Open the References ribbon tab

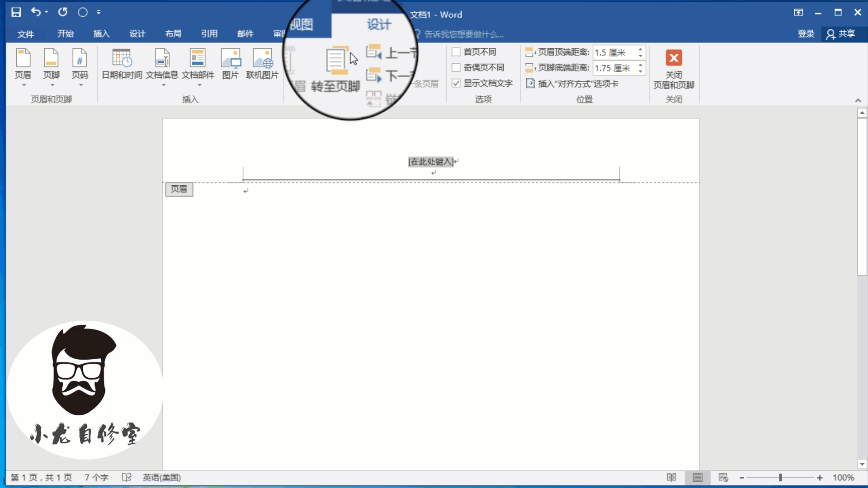point(209,34)
